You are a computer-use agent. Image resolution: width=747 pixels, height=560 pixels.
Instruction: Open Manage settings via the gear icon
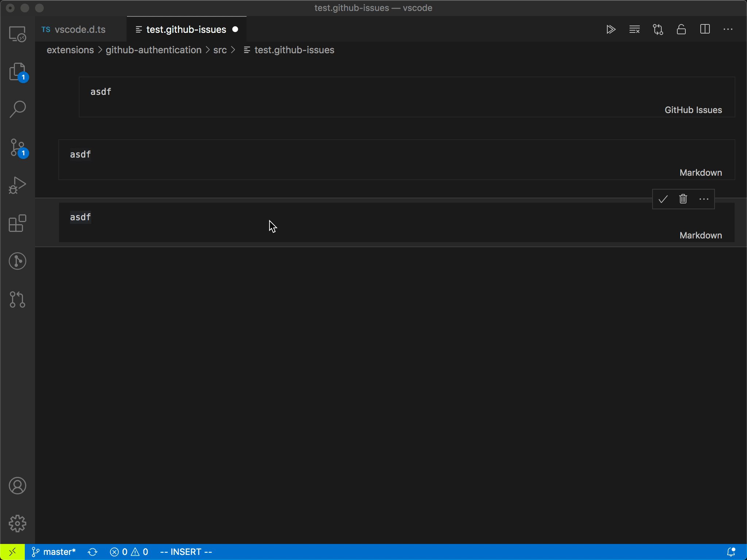click(17, 524)
